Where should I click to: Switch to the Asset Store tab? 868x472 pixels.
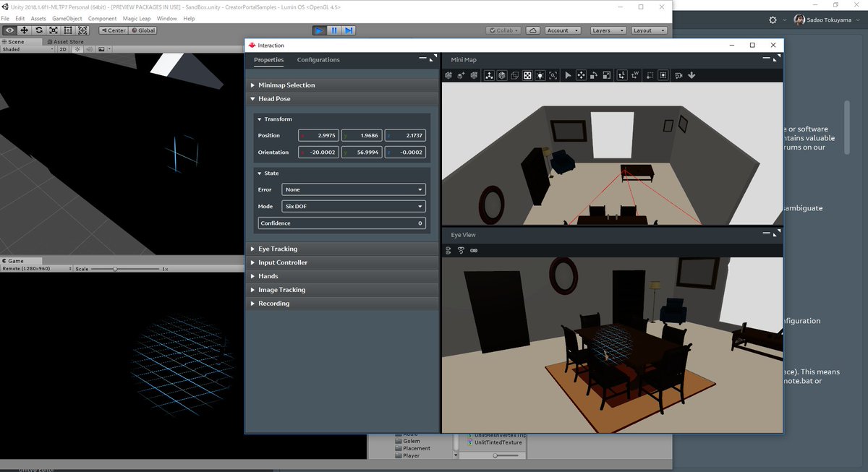66,42
